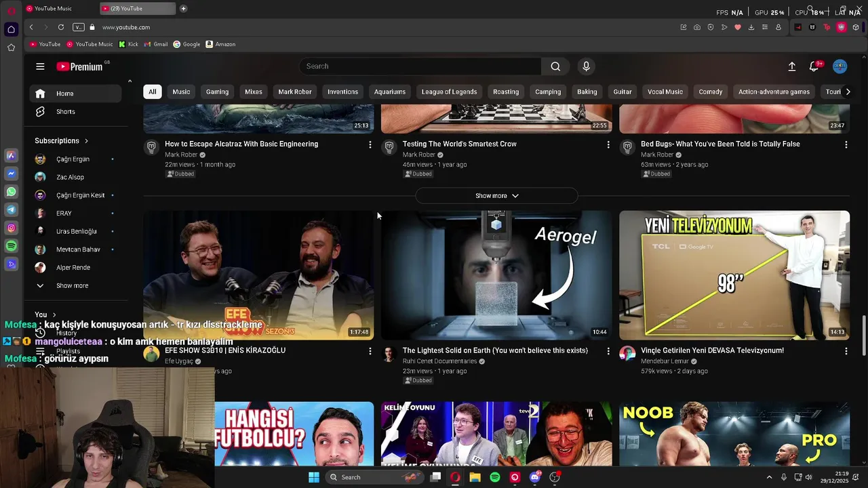
Task: Click the search magnifier button on YouTube
Action: pyautogui.click(x=555, y=66)
